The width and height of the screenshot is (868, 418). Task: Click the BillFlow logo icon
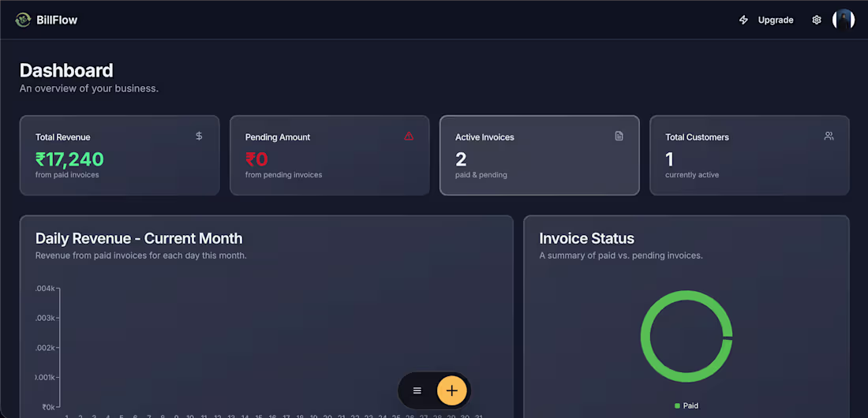point(23,20)
